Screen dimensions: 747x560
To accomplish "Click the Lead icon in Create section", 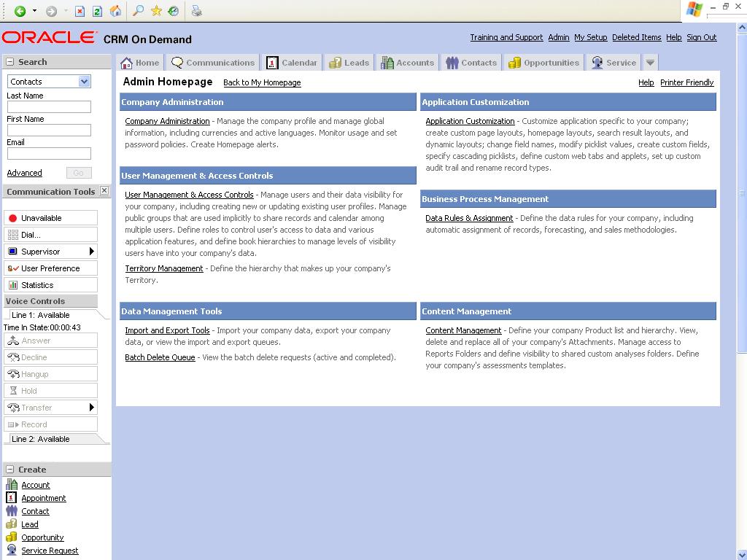I will point(12,524).
